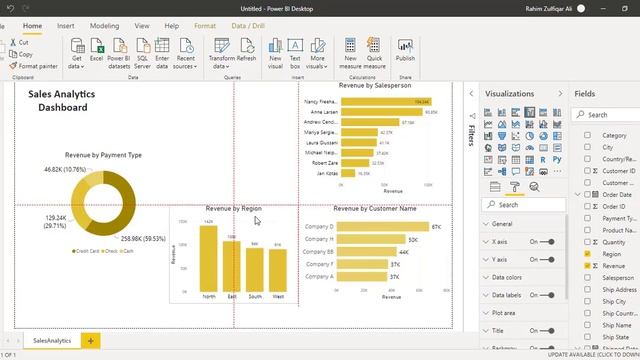This screenshot has width=640, height=360.
Task: Open the Get data dropdown
Action: [x=76, y=53]
